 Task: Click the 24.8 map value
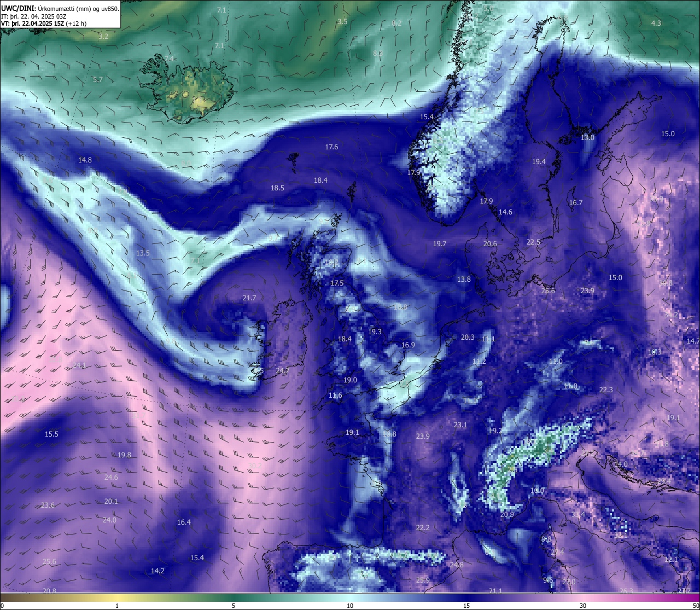[457, 565]
